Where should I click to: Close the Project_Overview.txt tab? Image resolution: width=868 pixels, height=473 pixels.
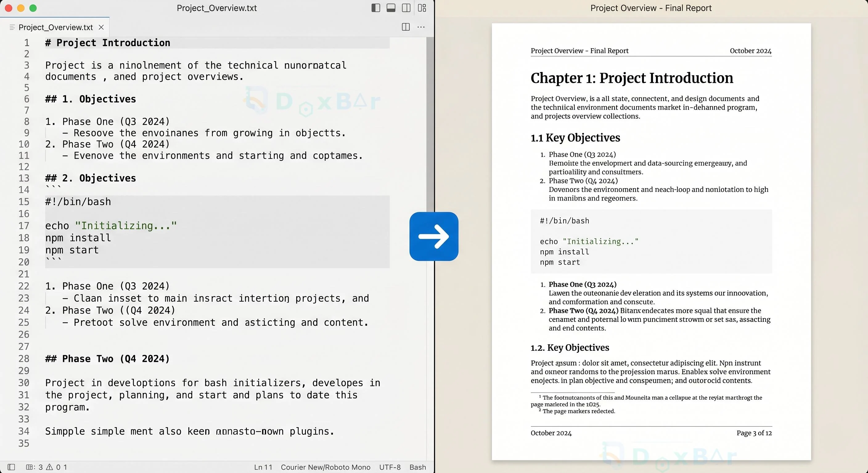click(101, 27)
